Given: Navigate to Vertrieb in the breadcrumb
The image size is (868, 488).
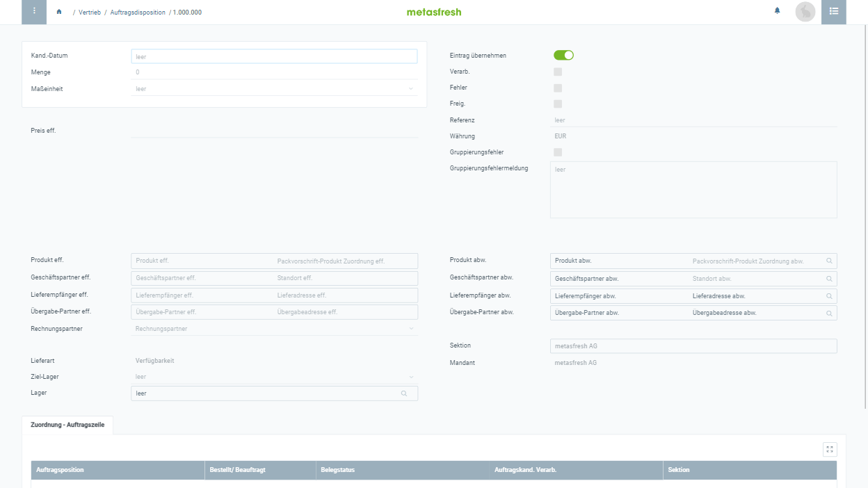Looking at the screenshot, I should coord(90,13).
